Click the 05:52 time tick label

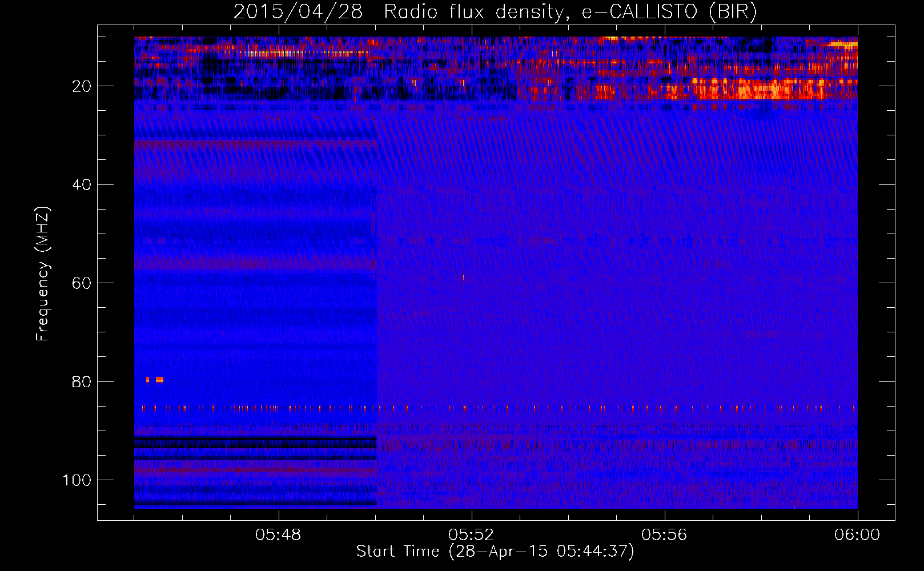(x=472, y=535)
